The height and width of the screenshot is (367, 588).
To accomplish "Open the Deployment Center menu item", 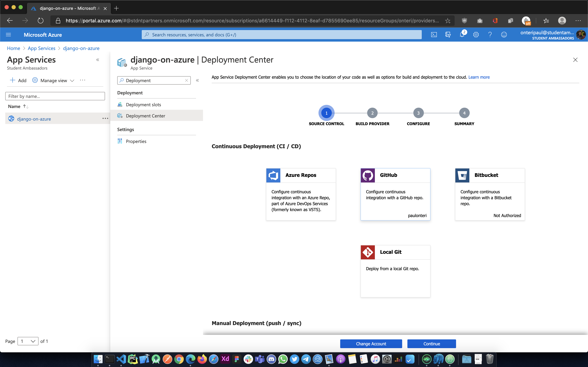I will tap(145, 115).
